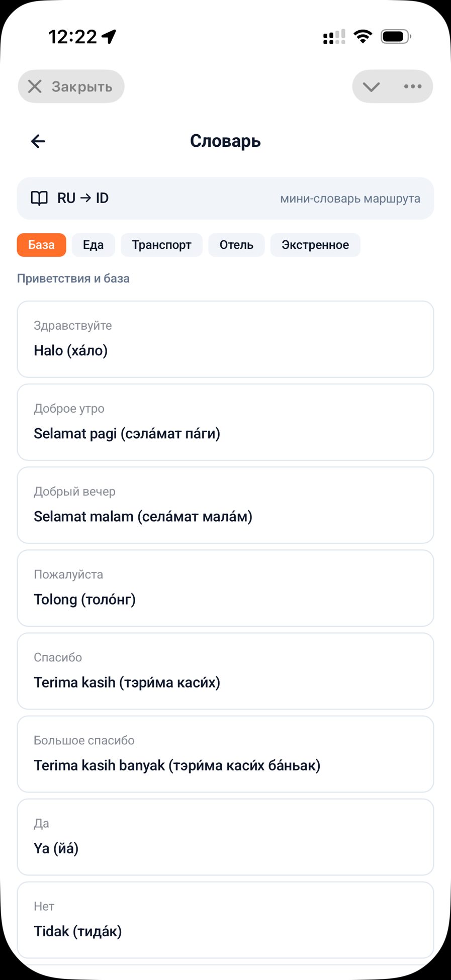Tap the RU → ID language bar

coord(225,198)
